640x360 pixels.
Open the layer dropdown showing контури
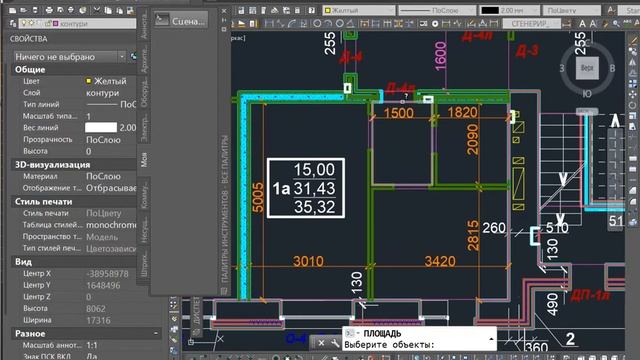pyautogui.click(x=78, y=24)
